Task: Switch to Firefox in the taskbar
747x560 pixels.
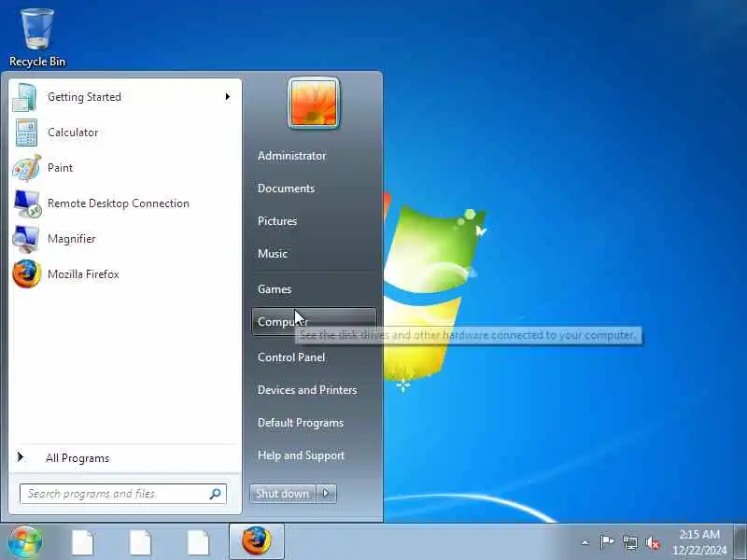Action: pyautogui.click(x=256, y=541)
